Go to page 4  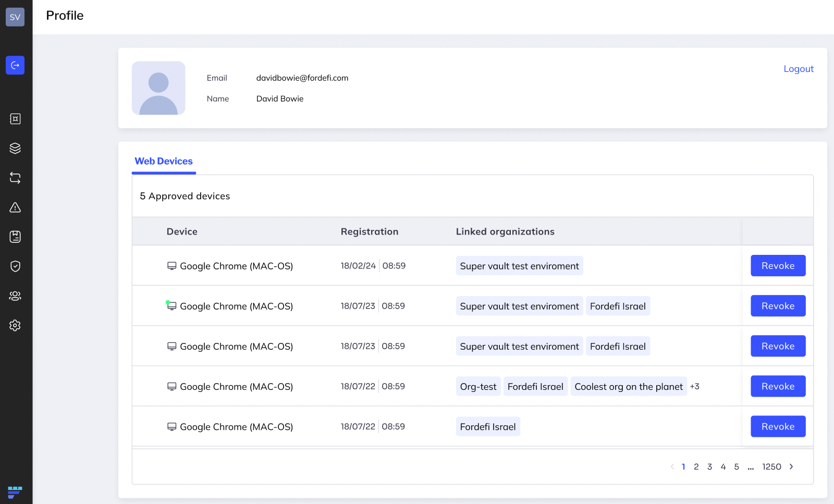click(723, 466)
